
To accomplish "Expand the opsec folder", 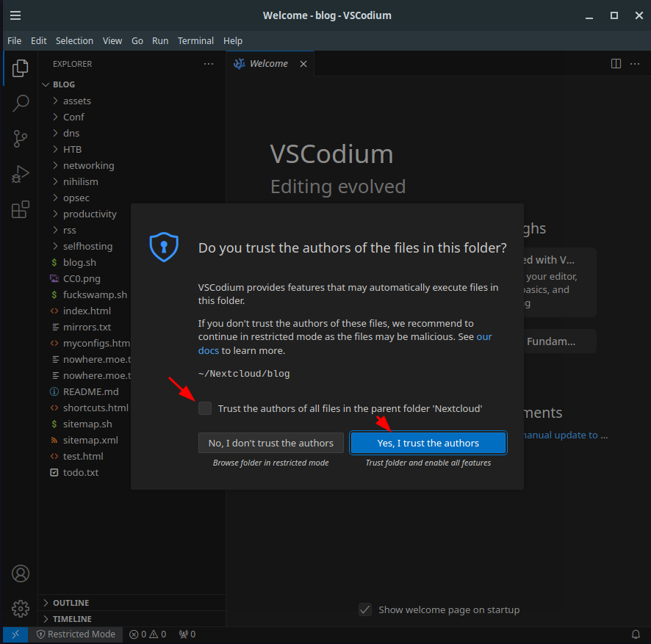I will [55, 198].
